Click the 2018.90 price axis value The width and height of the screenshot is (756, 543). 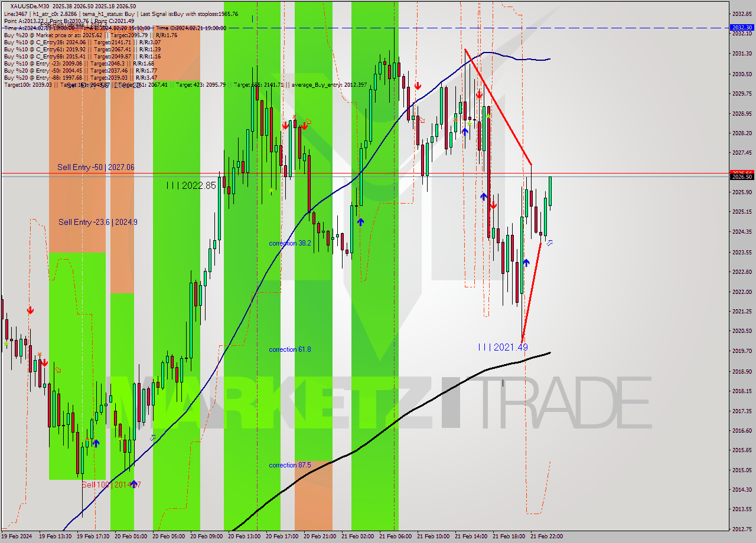pos(742,371)
